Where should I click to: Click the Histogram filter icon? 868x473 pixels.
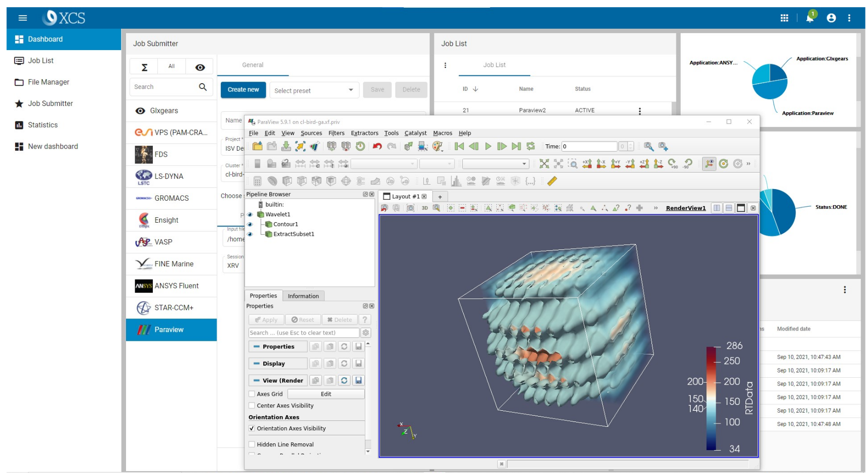(456, 181)
